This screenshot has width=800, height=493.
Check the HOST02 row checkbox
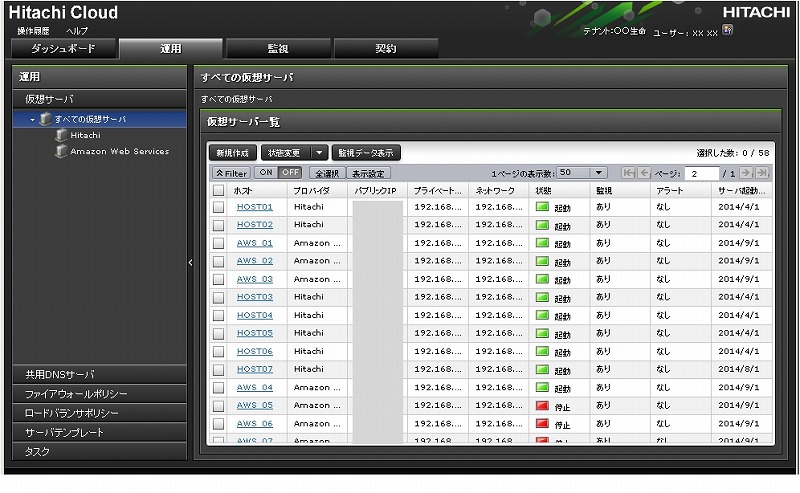coord(218,225)
